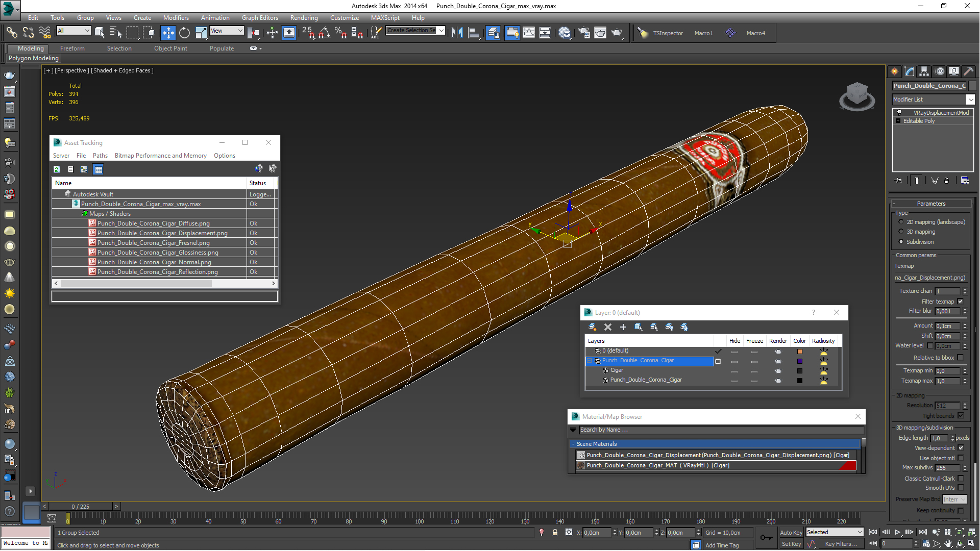The width and height of the screenshot is (980, 551).
Task: Click the teapot Render Production icon
Action: (617, 33)
